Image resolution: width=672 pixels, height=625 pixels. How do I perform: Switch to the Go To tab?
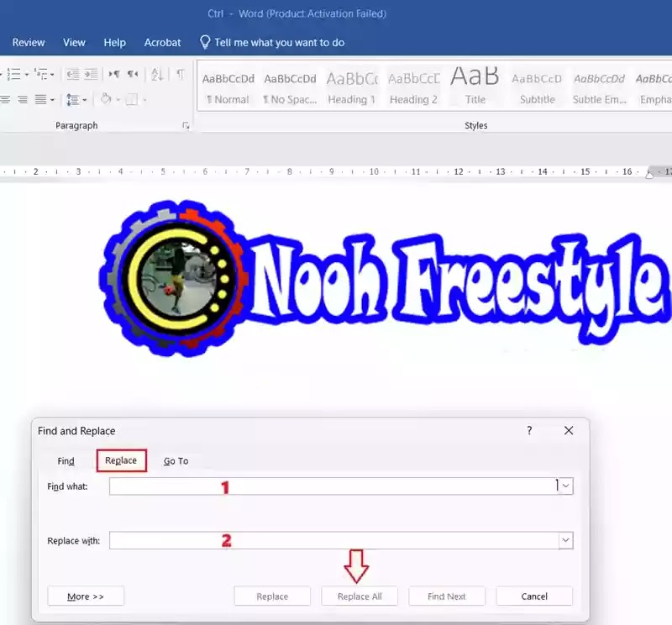pos(176,461)
